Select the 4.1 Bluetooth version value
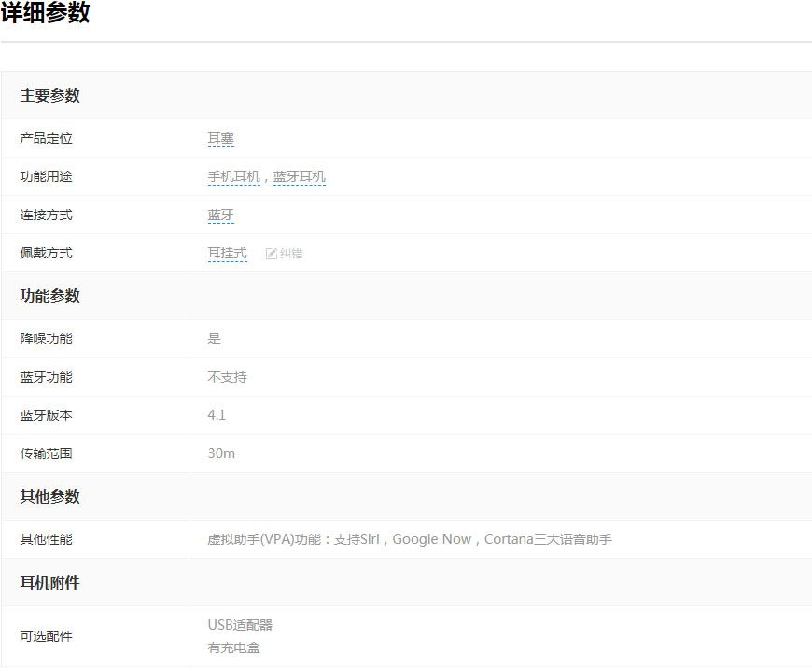The image size is (812, 668). [217, 415]
